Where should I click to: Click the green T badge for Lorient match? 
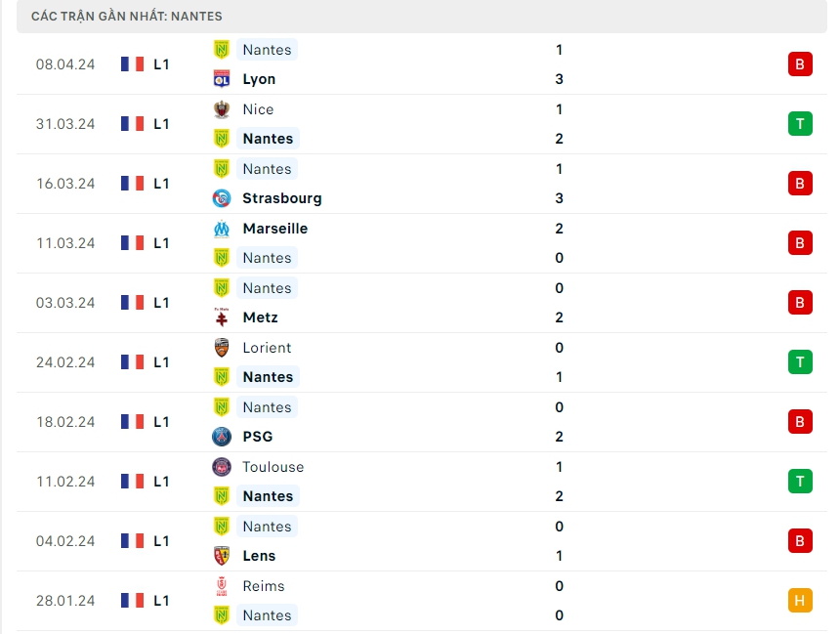point(800,362)
